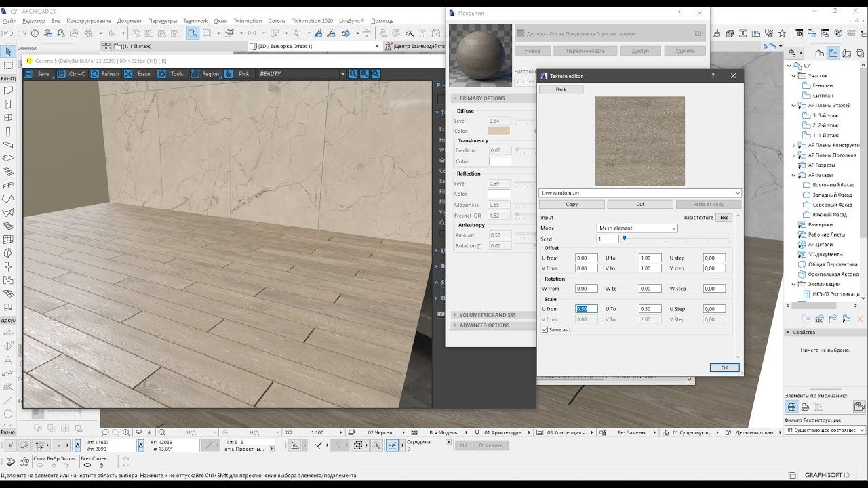Screen dimensions: 868x488
Task: Click the Diffuse color swatch
Action: tap(498, 131)
